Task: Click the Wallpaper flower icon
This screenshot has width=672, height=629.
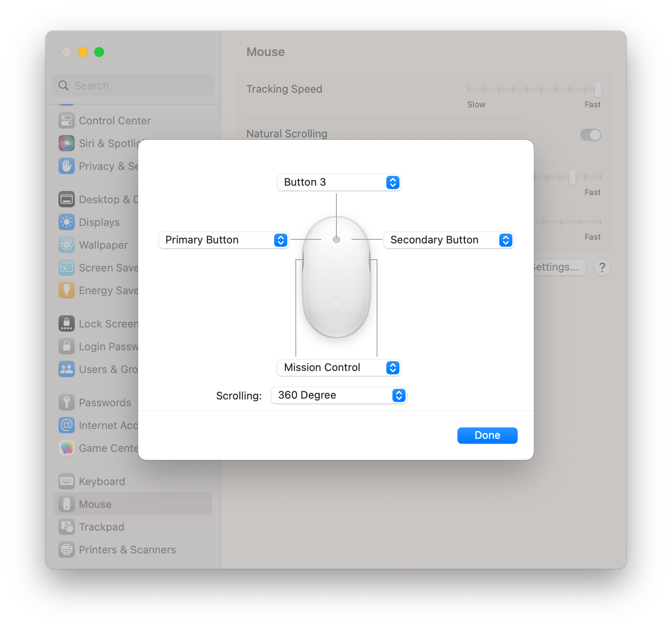Action: [x=67, y=245]
